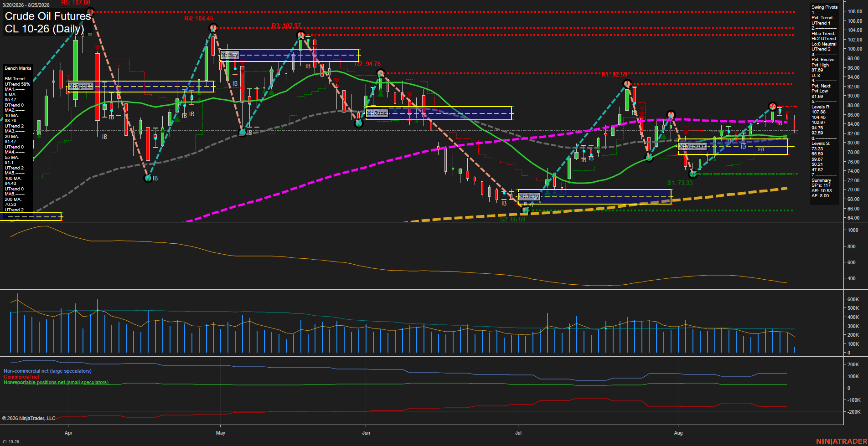The height and width of the screenshot is (446, 868).
Task: Select the 'R5: 107.88' resistance label
Action: pos(76,3)
